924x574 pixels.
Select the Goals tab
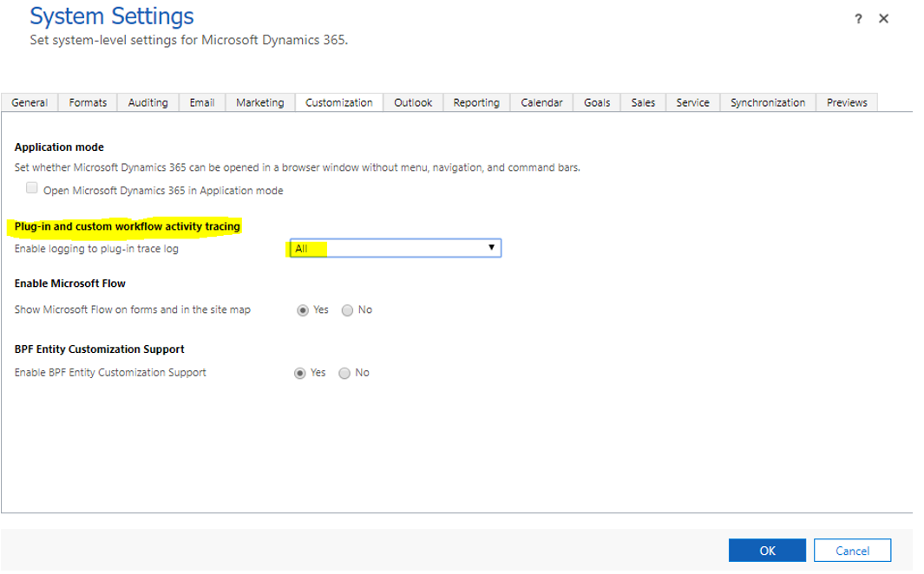coord(597,102)
